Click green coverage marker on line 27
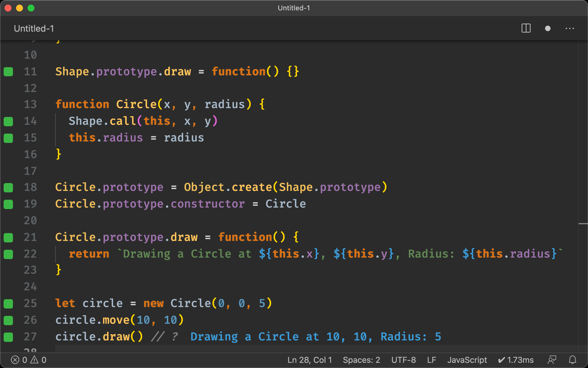588x368 pixels. coord(8,337)
